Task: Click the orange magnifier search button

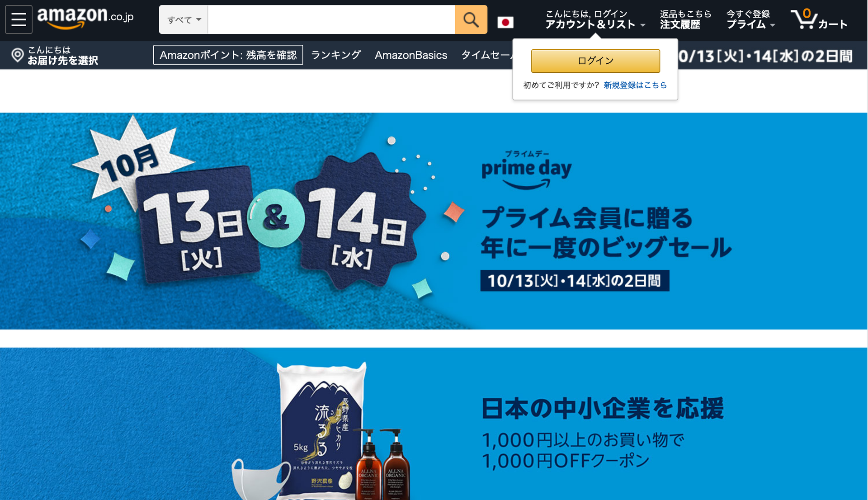Action: point(471,19)
